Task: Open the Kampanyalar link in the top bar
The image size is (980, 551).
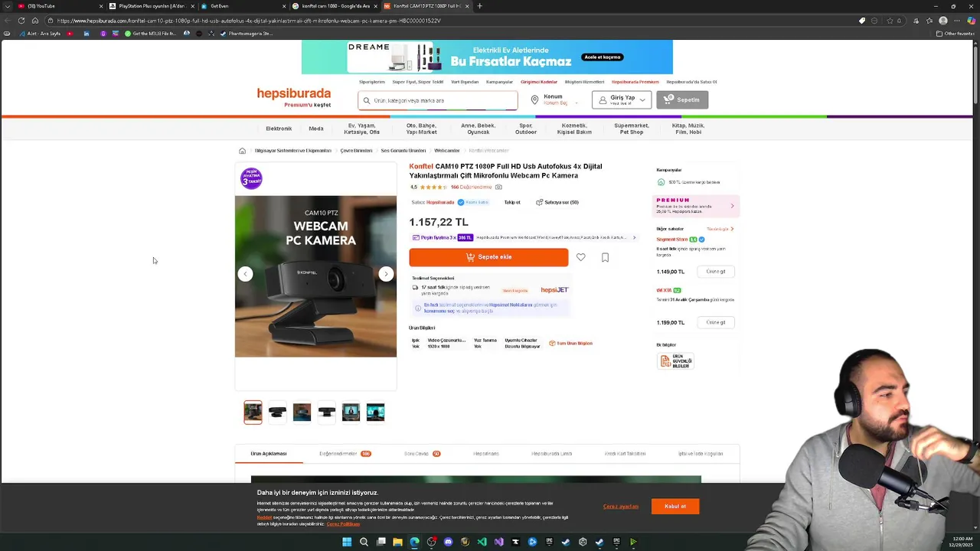Action: point(500,82)
